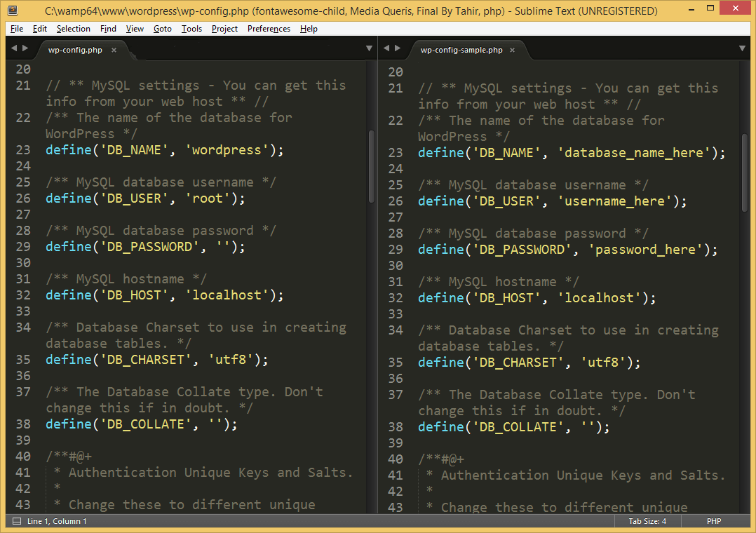Maximize the Sublime Text window
The width and height of the screenshot is (756, 533).
(710, 8)
